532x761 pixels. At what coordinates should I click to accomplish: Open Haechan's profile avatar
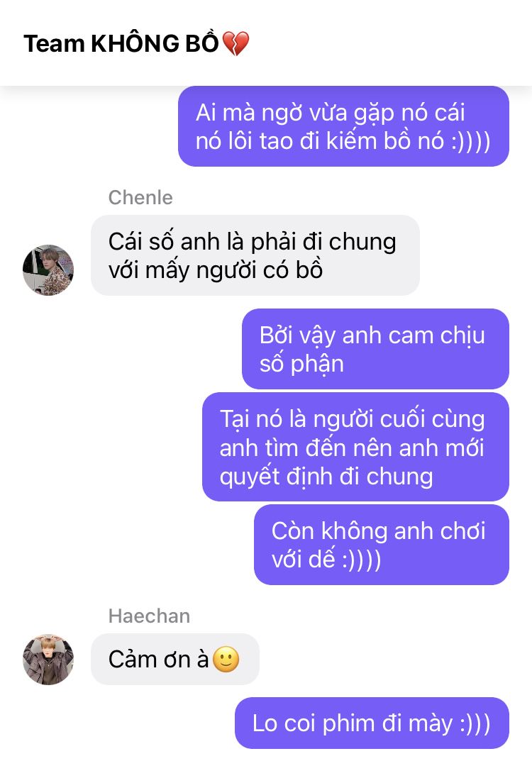click(x=48, y=659)
